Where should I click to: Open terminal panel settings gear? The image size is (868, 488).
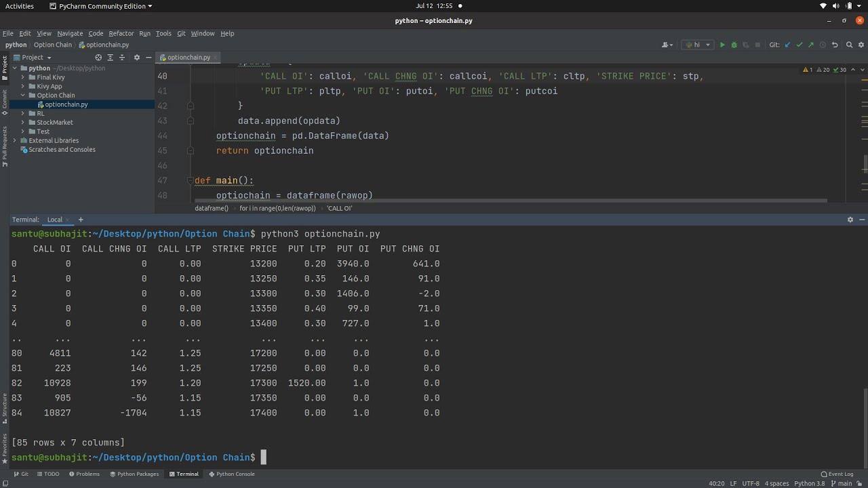(850, 220)
